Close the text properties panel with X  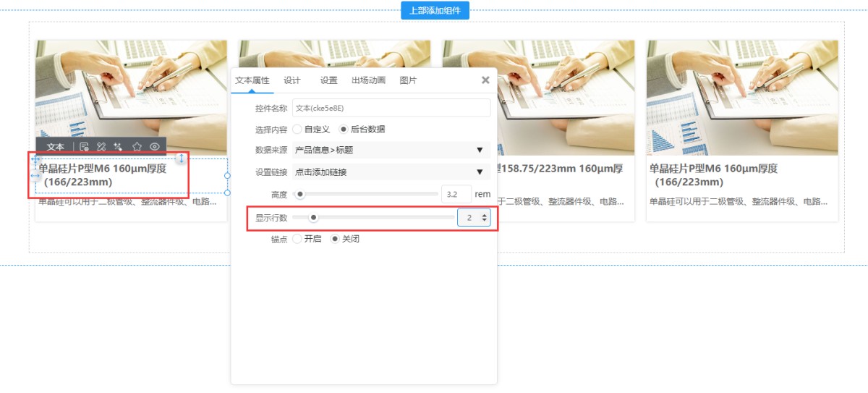pyautogui.click(x=485, y=80)
